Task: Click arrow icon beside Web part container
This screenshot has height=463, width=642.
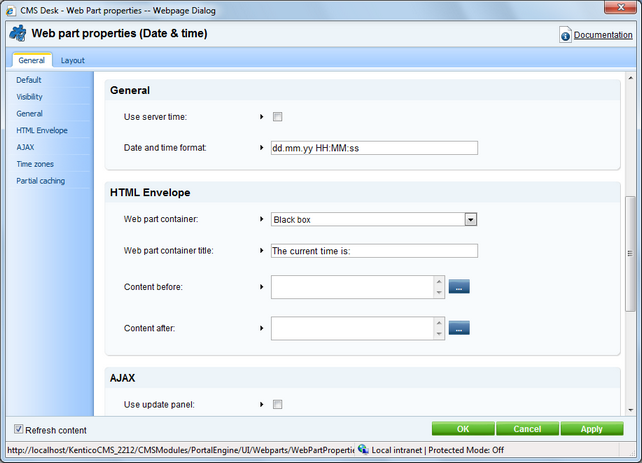Action: [261, 218]
